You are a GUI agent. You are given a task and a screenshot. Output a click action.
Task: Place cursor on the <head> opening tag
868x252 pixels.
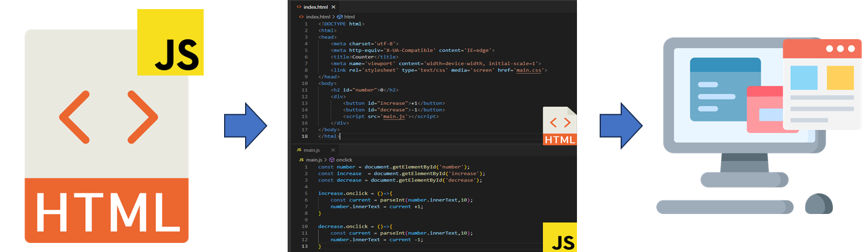[x=327, y=37]
